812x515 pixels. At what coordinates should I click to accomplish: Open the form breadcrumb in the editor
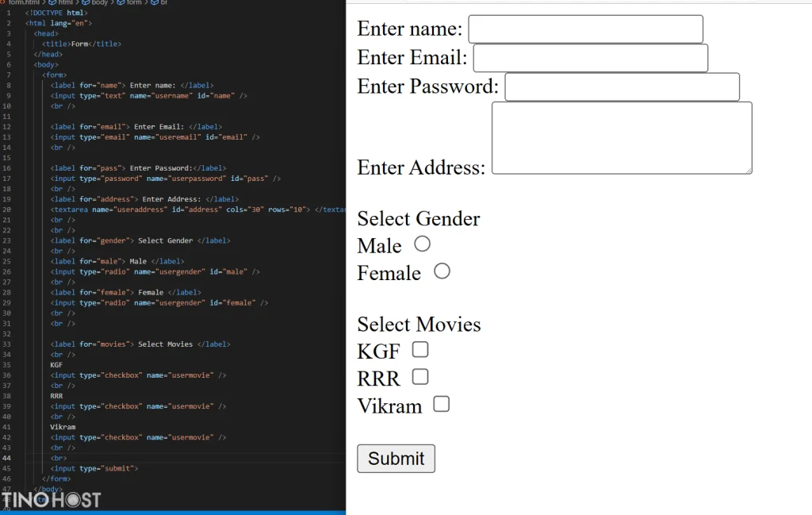[x=129, y=2]
